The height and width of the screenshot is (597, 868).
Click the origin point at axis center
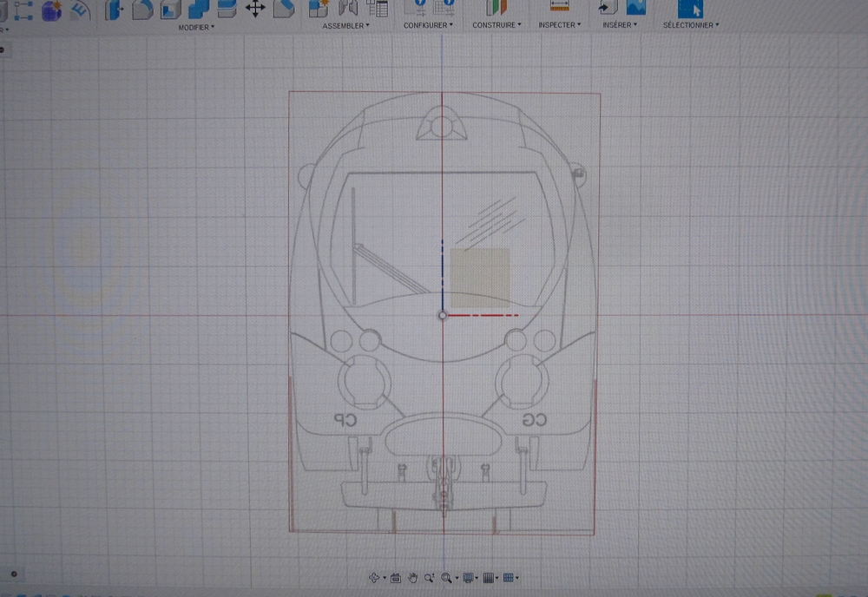pyautogui.click(x=443, y=315)
